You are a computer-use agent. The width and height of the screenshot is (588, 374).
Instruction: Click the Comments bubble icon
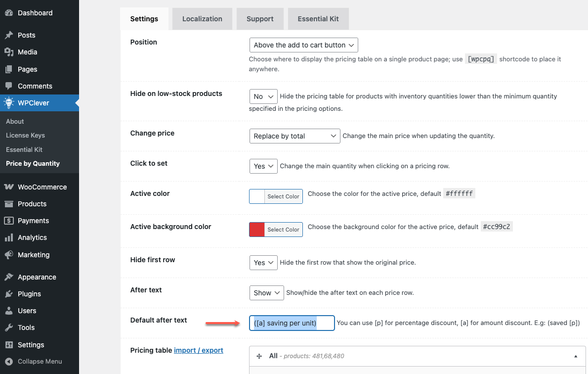pos(9,86)
